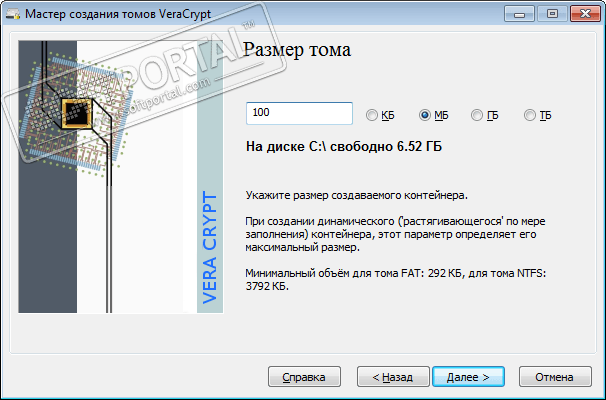The width and height of the screenshot is (606, 400).
Task: Click the volume size input field
Action: 299,113
